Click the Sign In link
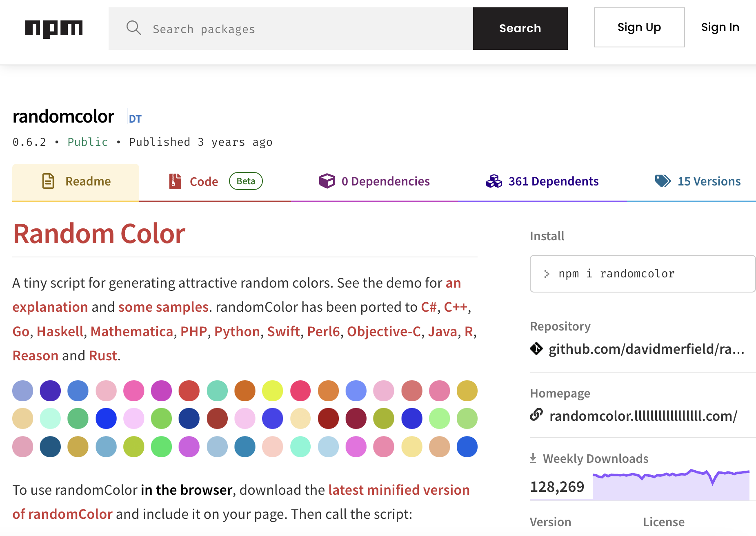 pyautogui.click(x=720, y=27)
